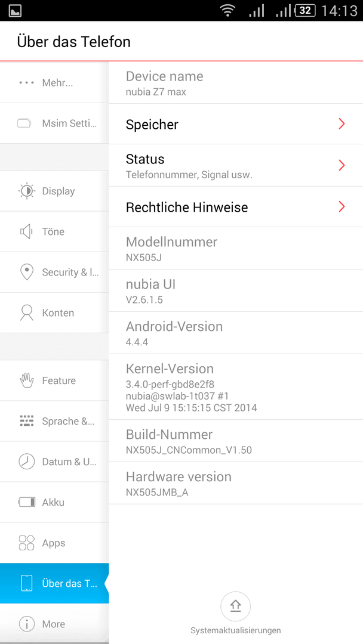Image resolution: width=363 pixels, height=644 pixels.
Task: Expand Speicher with its red chevron
Action: (x=342, y=124)
